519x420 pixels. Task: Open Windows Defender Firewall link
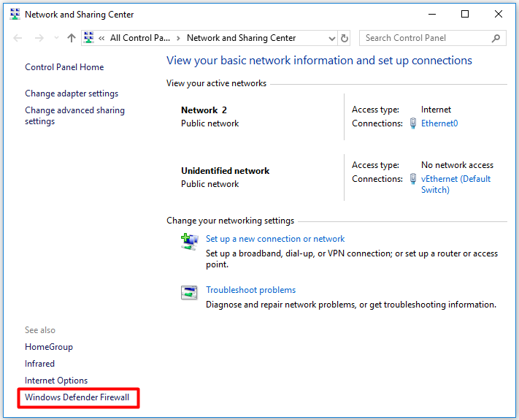[x=77, y=397]
